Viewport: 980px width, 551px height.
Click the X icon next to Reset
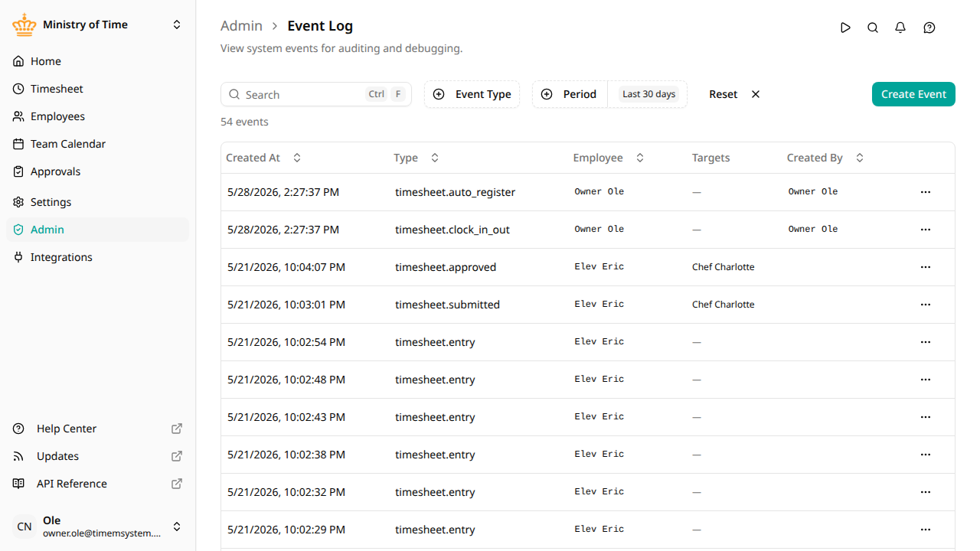[756, 94]
